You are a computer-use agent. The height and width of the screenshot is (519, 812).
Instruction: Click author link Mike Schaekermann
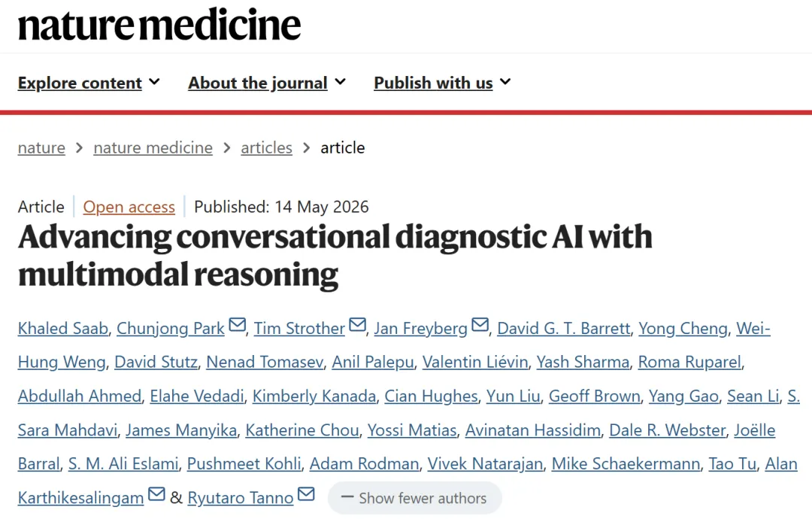click(x=626, y=464)
